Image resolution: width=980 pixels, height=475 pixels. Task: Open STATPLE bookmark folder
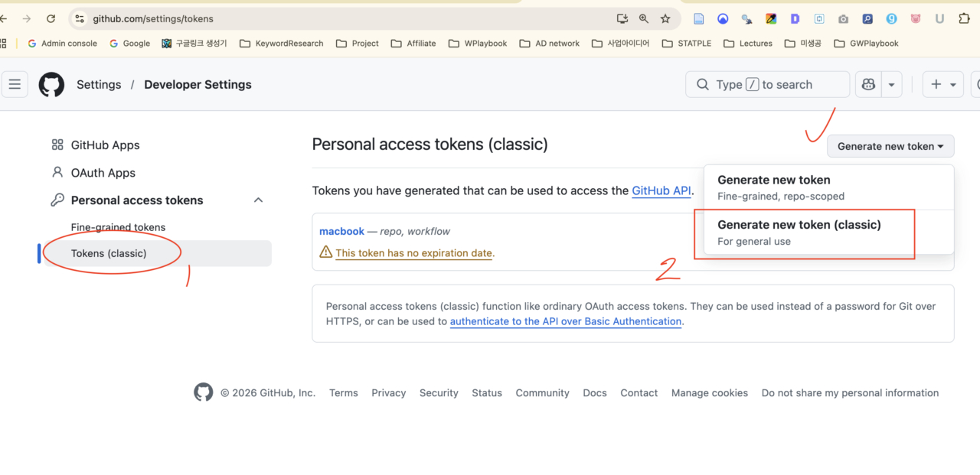[x=687, y=44]
